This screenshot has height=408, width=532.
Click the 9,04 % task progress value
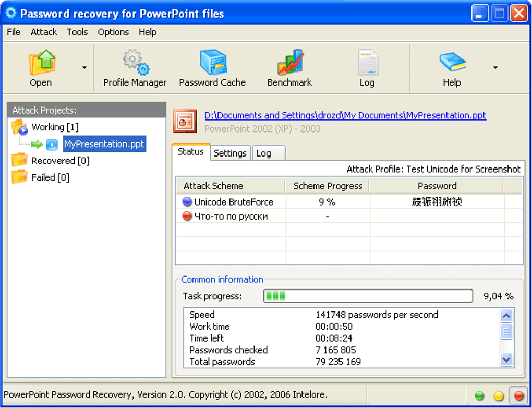[x=499, y=296]
